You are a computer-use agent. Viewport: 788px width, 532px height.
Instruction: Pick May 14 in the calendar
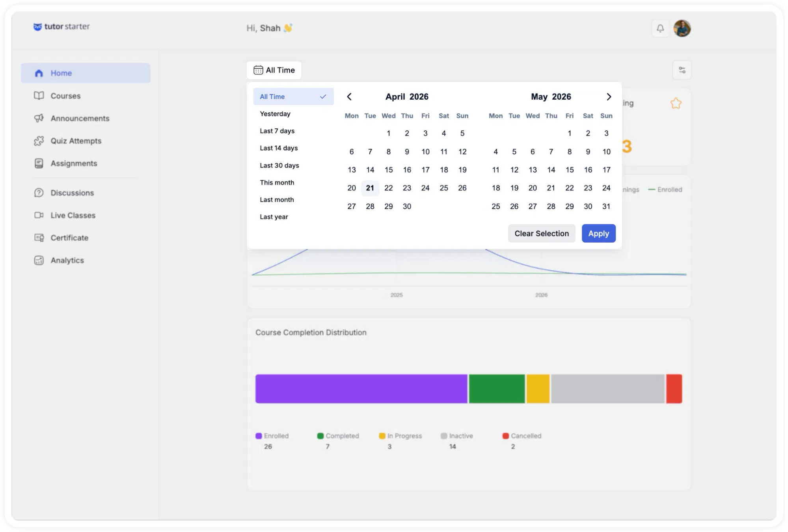551,170
